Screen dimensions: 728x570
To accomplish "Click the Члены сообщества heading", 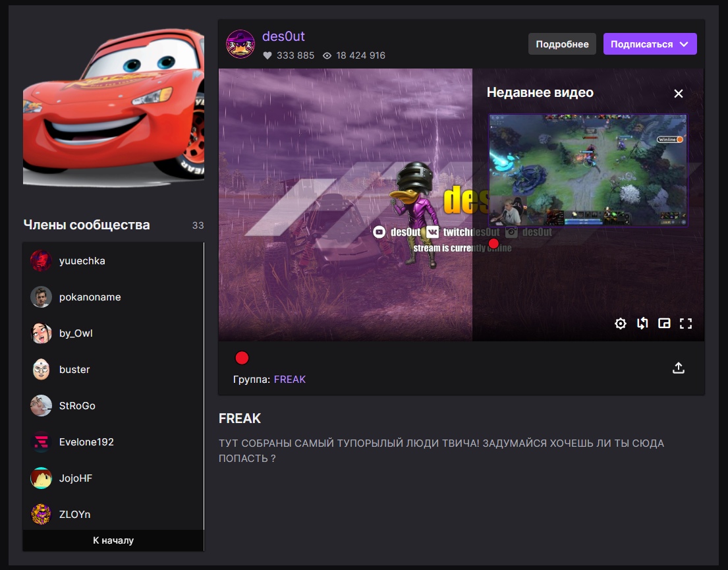I will click(86, 225).
